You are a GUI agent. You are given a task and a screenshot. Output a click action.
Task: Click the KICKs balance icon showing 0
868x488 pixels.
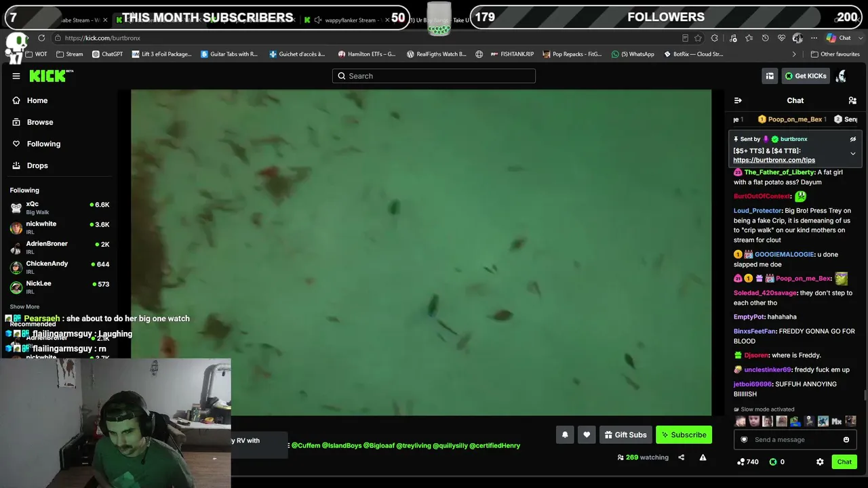click(777, 462)
